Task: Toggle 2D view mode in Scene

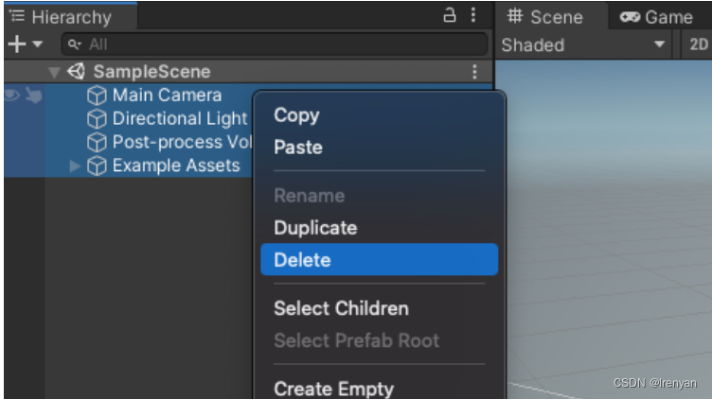Action: (697, 44)
